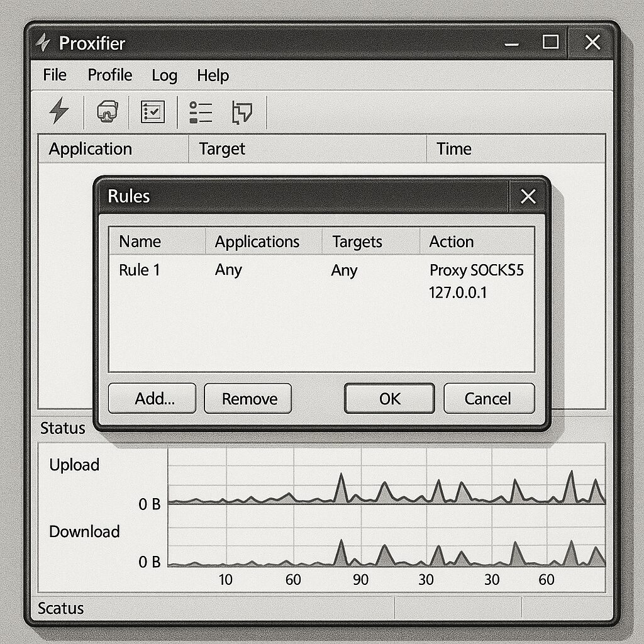Viewport: 644px width, 644px height.
Task: Open the Log menu
Action: click(x=164, y=75)
